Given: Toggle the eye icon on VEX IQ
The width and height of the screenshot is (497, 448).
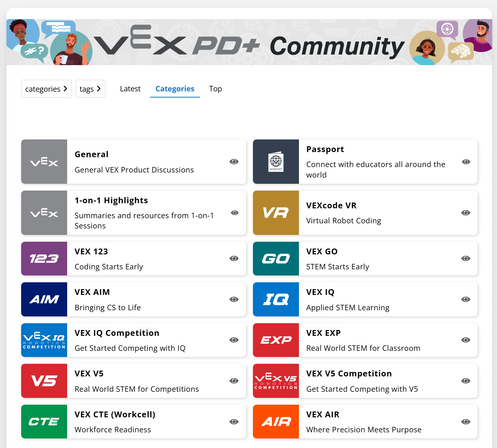Looking at the screenshot, I should point(466,299).
